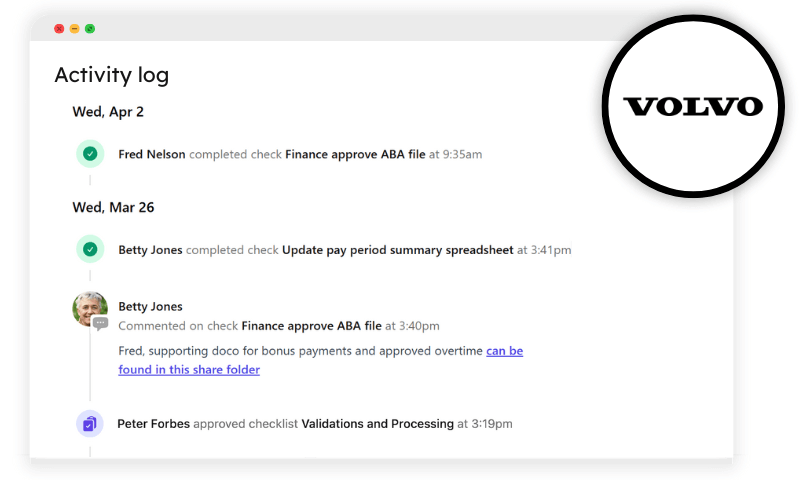The height and width of the screenshot is (480, 800).
Task: Open Betty Jones profile photo
Action: pos(90,309)
